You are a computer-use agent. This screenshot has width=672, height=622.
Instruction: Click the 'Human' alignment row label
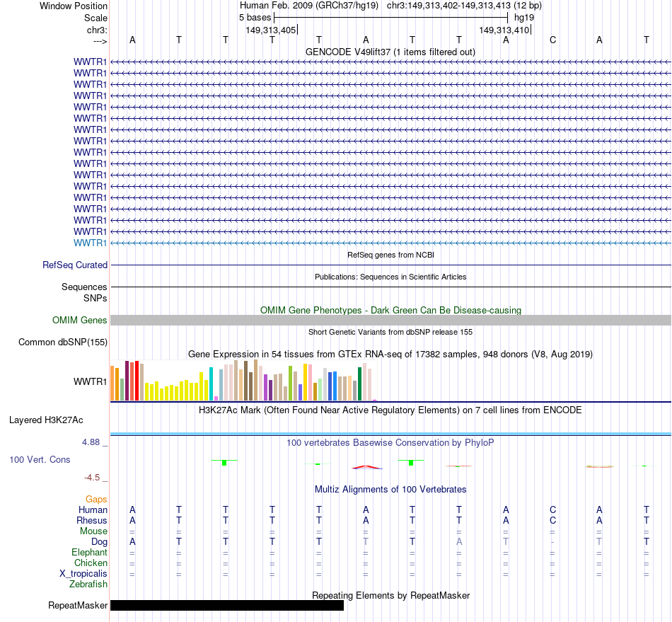[x=93, y=509]
